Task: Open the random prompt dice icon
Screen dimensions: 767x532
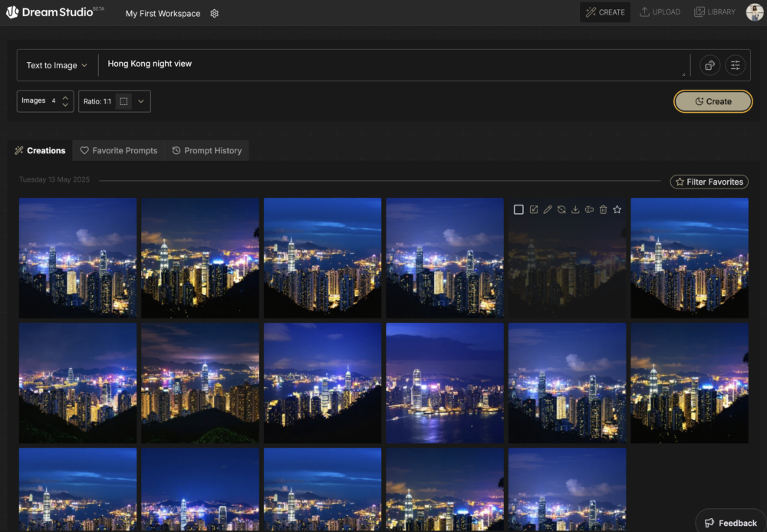Action: (x=709, y=65)
